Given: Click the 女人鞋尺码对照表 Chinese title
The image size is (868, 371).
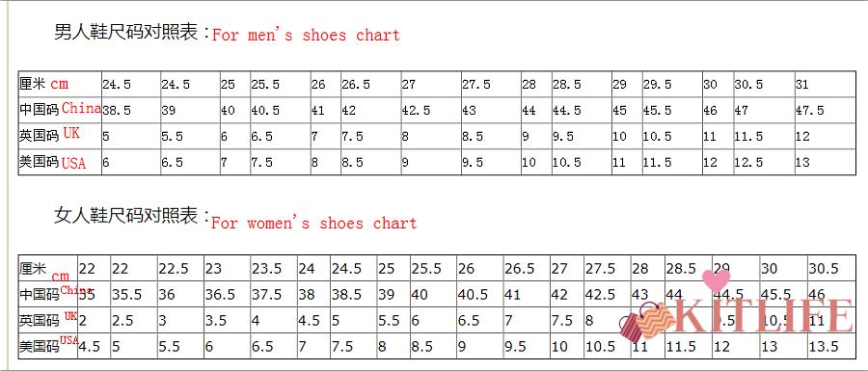Looking at the screenshot, I should click(126, 216).
